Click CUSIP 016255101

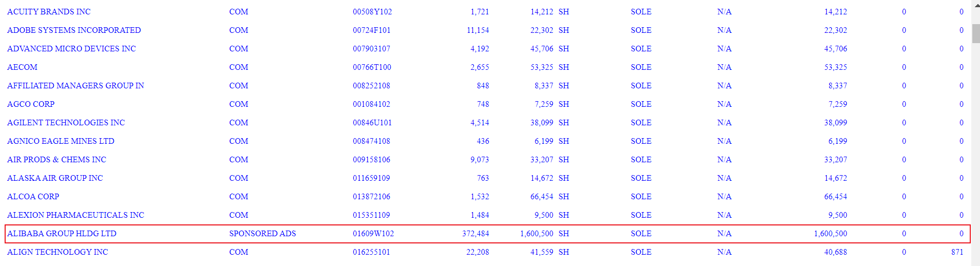(x=371, y=252)
